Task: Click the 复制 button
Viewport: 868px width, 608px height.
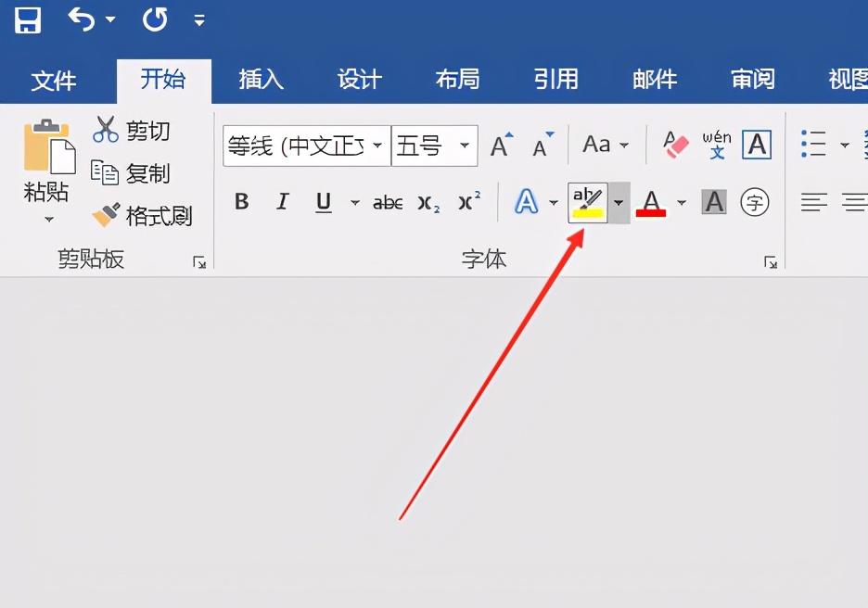Action: pos(131,173)
